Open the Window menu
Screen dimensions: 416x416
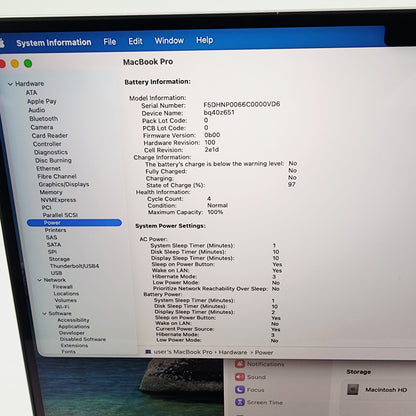tap(169, 41)
